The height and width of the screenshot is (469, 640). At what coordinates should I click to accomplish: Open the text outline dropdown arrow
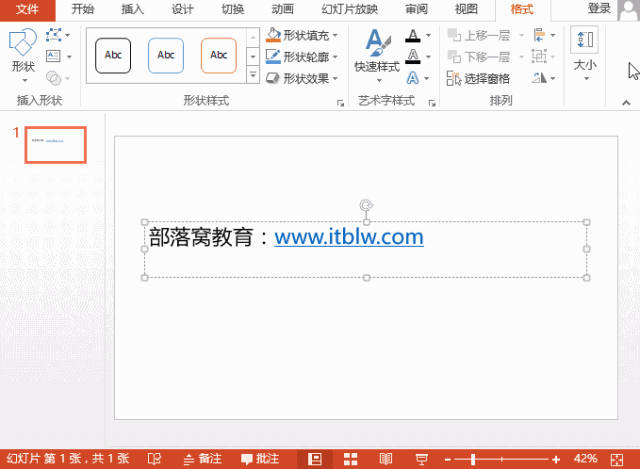click(428, 57)
